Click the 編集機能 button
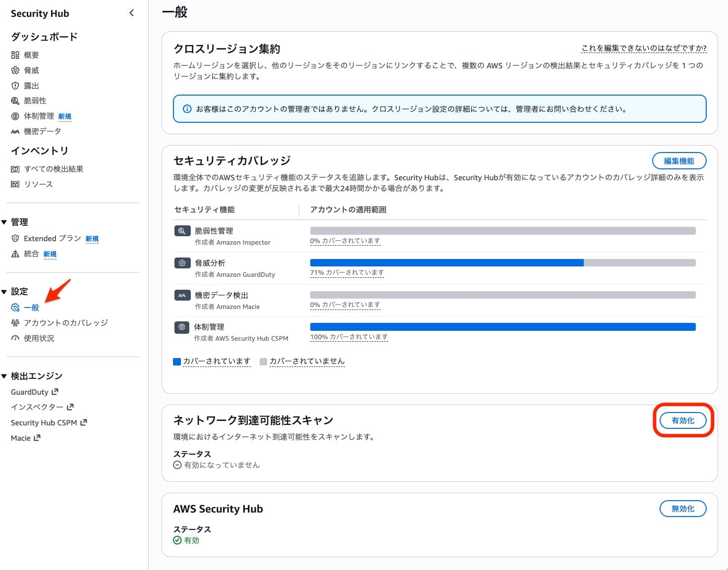This screenshot has width=728, height=570. pos(679,161)
